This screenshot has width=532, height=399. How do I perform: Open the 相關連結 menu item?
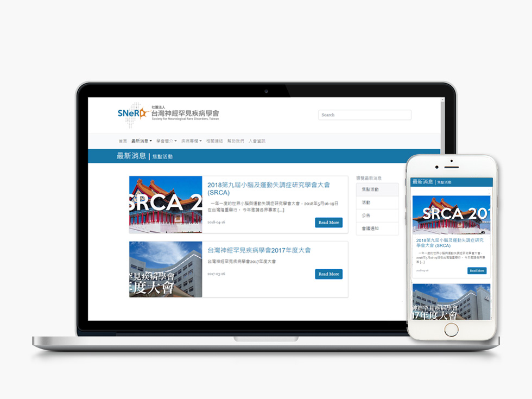point(214,141)
